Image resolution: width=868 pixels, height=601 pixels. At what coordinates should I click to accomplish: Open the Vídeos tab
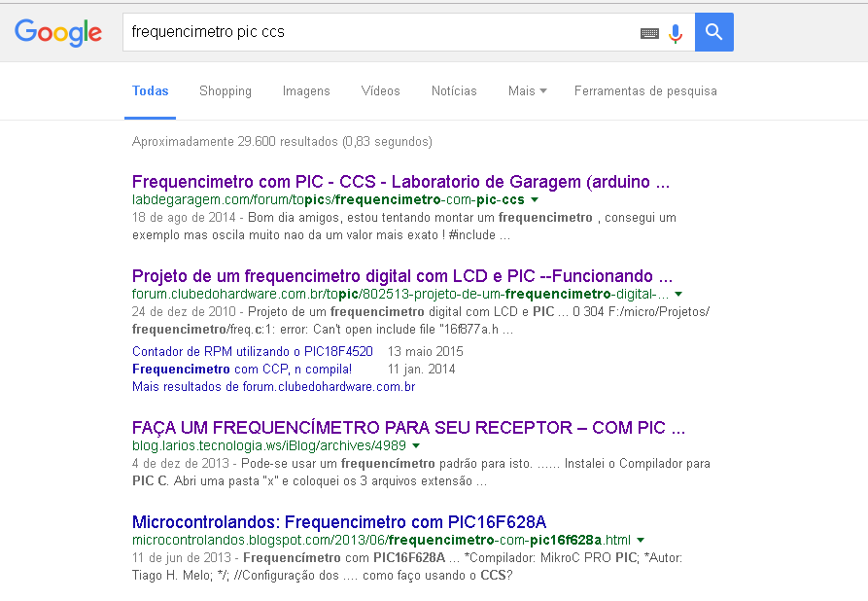[380, 90]
